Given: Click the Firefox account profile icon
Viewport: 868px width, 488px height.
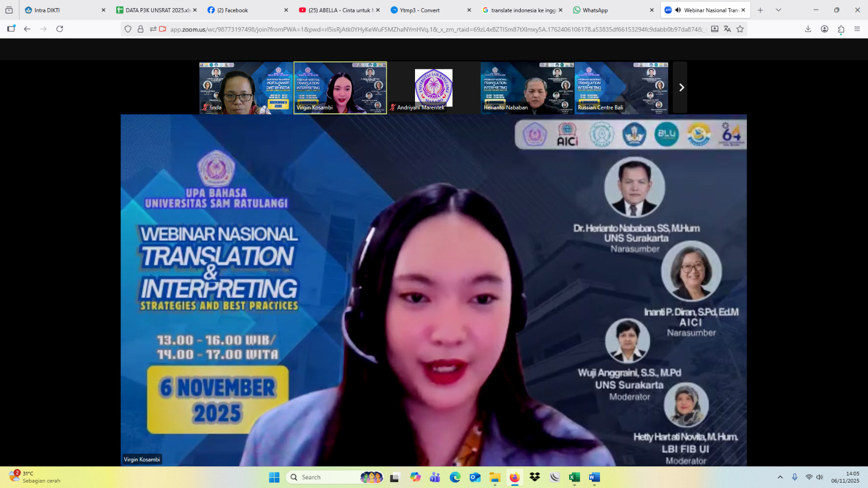Looking at the screenshot, I should point(825,29).
